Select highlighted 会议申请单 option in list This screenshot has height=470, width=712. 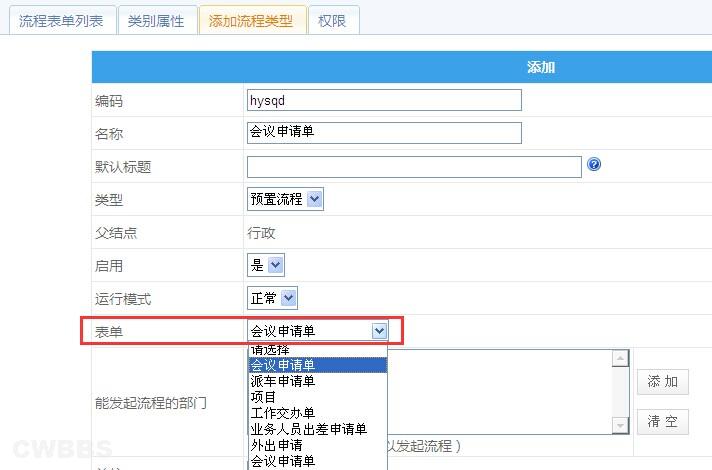[318, 365]
